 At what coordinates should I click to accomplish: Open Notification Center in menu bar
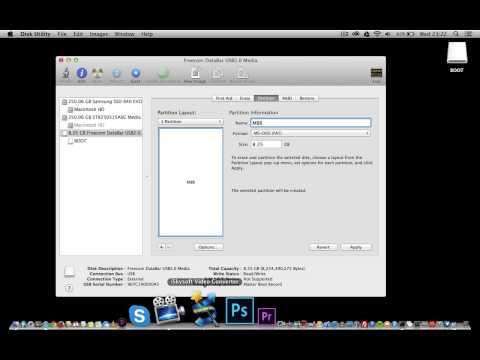tap(468, 34)
